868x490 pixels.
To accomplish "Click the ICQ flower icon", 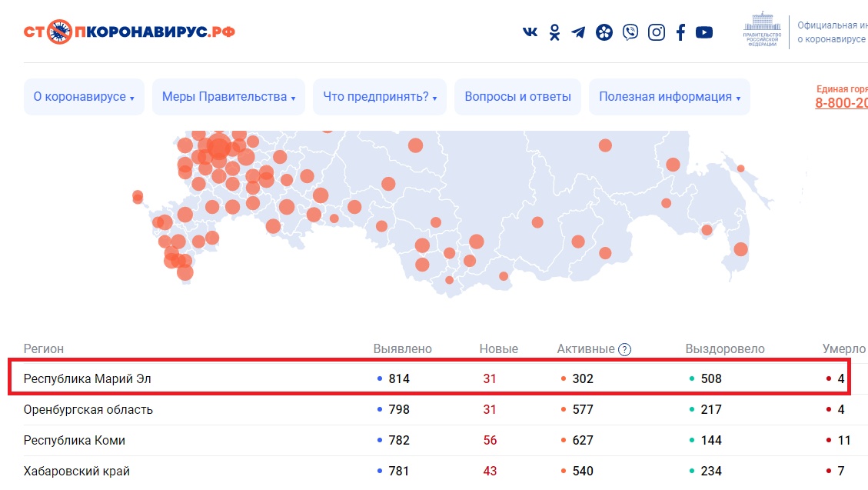I will point(604,32).
